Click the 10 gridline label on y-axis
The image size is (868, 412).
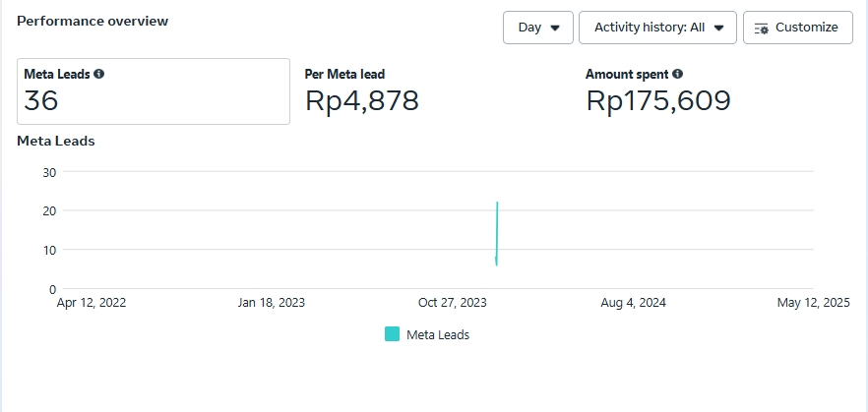[x=50, y=250]
